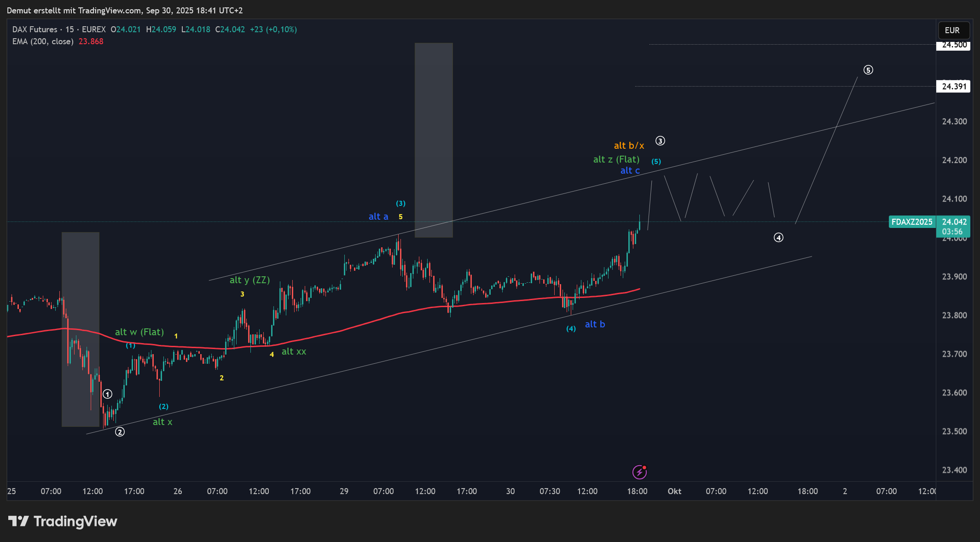Click the green 'alt y (ZZ)' label

249,280
